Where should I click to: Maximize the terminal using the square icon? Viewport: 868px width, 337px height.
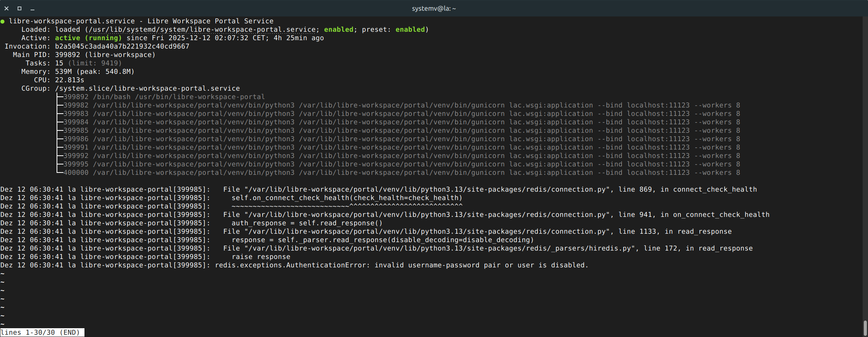click(19, 8)
